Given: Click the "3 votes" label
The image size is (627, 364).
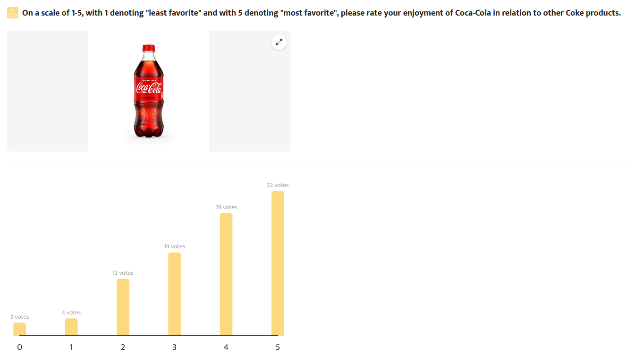Looking at the screenshot, I should 20,317.
